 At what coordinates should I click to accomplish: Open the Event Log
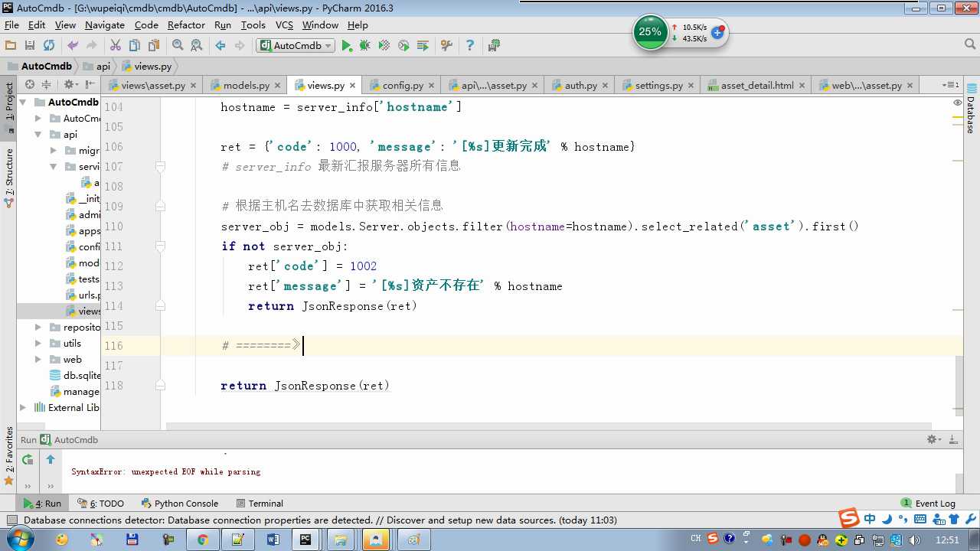(x=928, y=503)
